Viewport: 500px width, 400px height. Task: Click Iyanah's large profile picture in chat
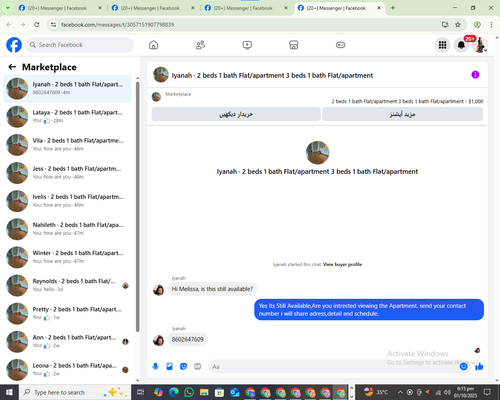point(317,152)
